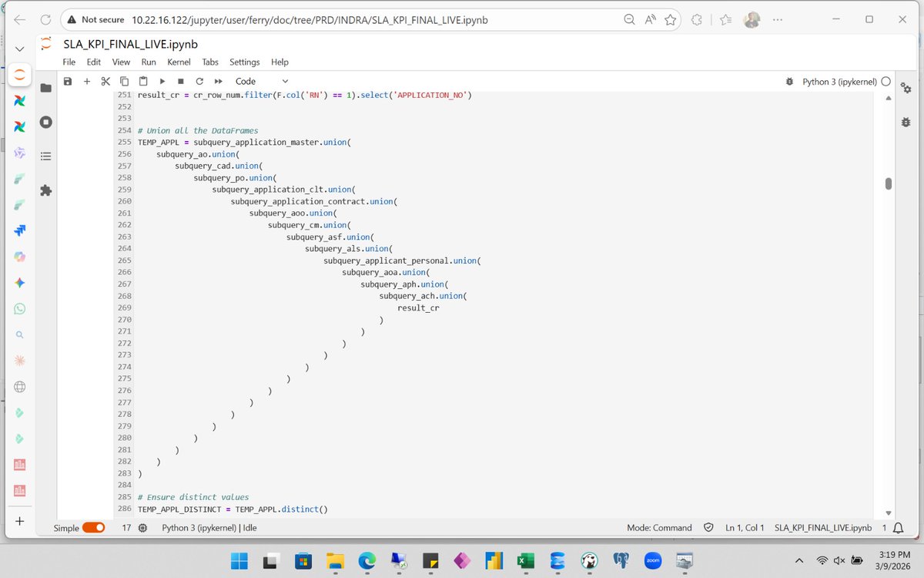Cut the selected cell with scissors icon
Screen dimensions: 924x578
tap(105, 81)
